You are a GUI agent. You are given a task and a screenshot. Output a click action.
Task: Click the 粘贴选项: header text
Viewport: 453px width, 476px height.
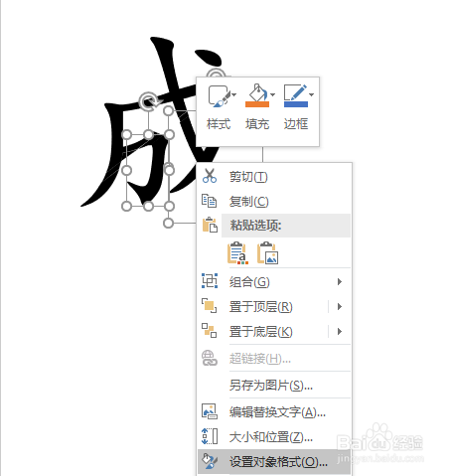coord(255,226)
